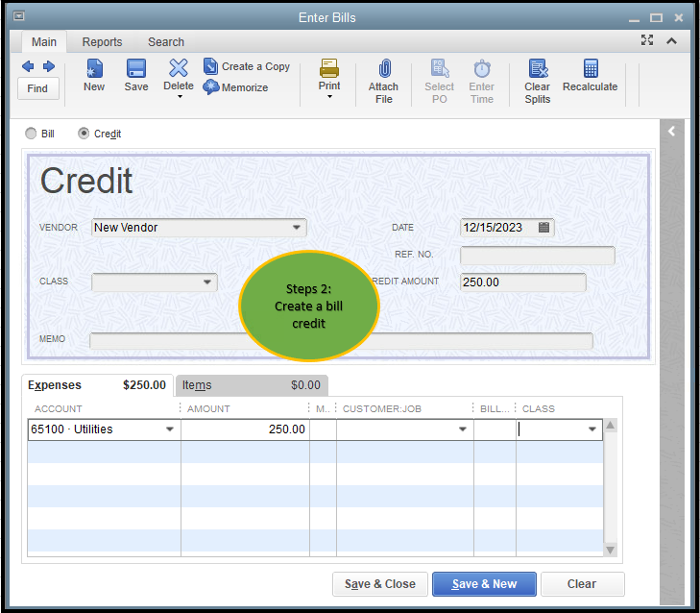700x613 pixels.
Task: Click the Enter Time stopwatch icon
Action: coord(482,68)
